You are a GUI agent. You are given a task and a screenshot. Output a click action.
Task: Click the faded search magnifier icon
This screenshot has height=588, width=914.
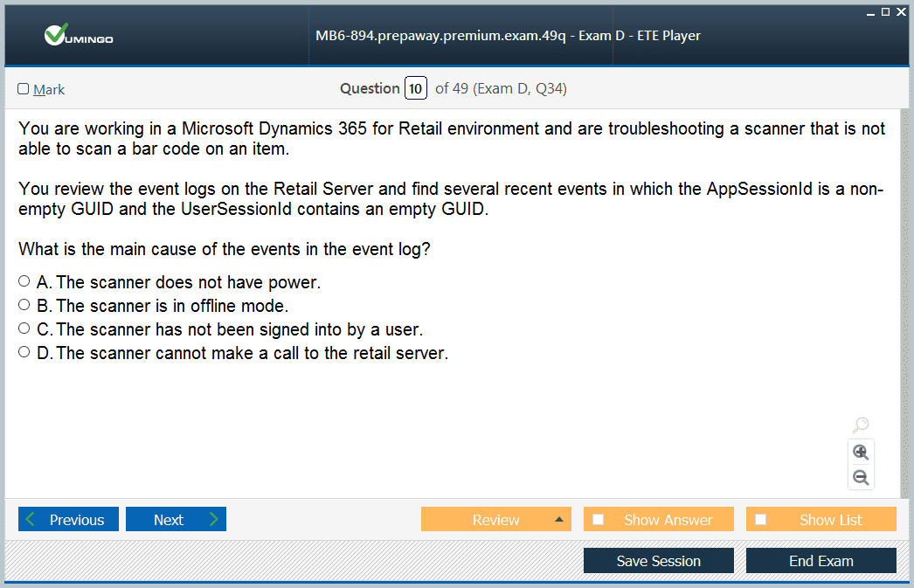click(861, 425)
